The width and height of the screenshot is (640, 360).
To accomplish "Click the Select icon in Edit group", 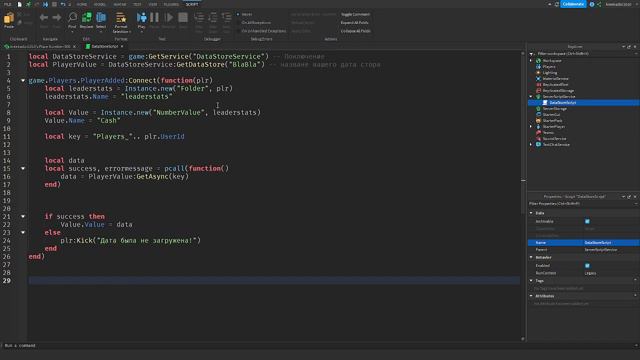I will [101, 17].
